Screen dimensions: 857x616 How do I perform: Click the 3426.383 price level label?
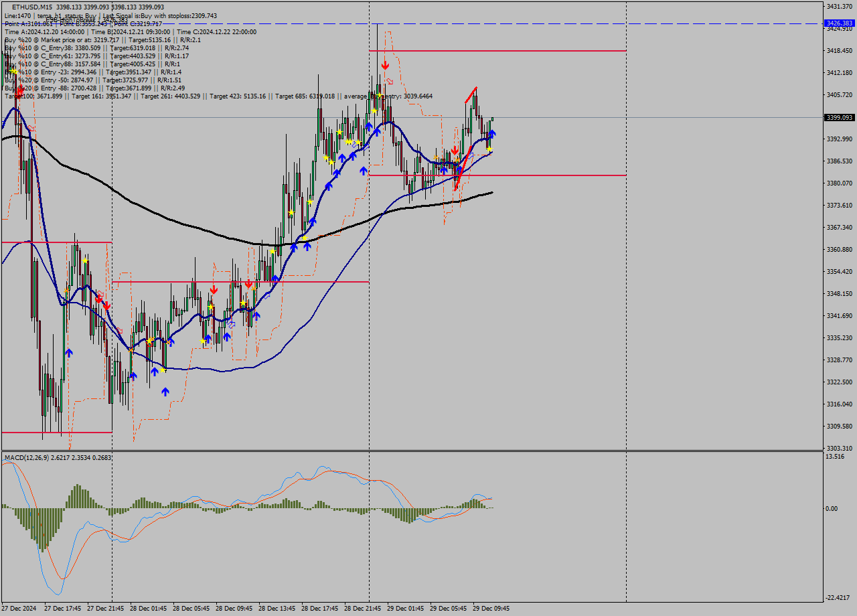click(x=840, y=23)
